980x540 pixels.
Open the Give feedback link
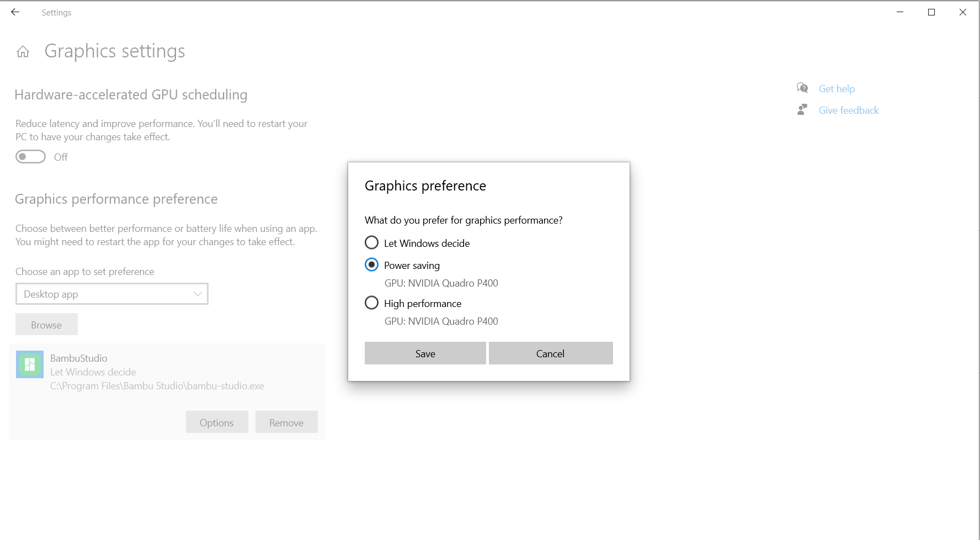[x=849, y=110]
